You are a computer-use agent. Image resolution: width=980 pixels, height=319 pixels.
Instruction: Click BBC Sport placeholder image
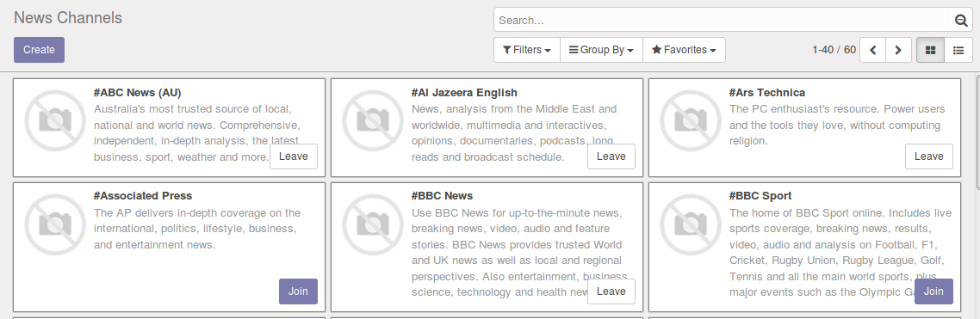[690, 224]
